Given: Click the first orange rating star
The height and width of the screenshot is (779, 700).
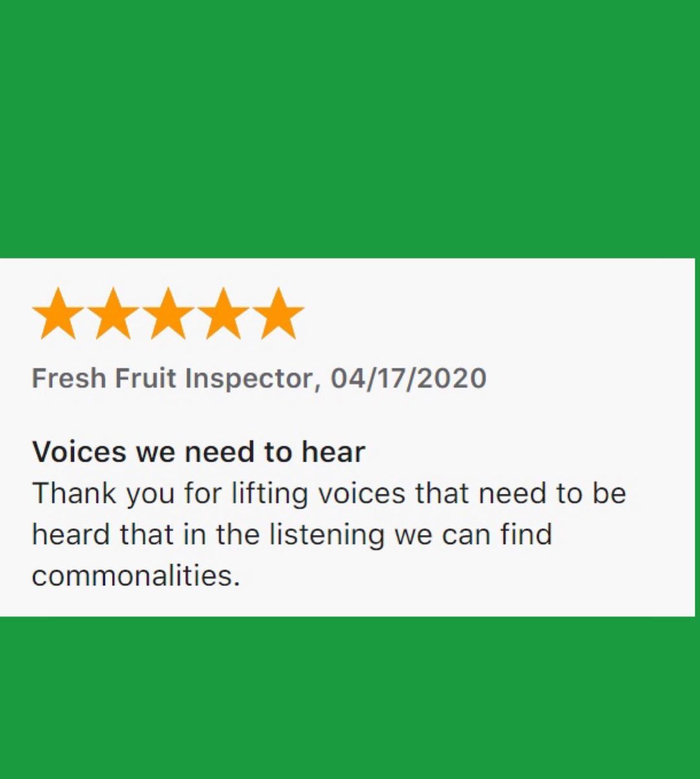Looking at the screenshot, I should [58, 314].
